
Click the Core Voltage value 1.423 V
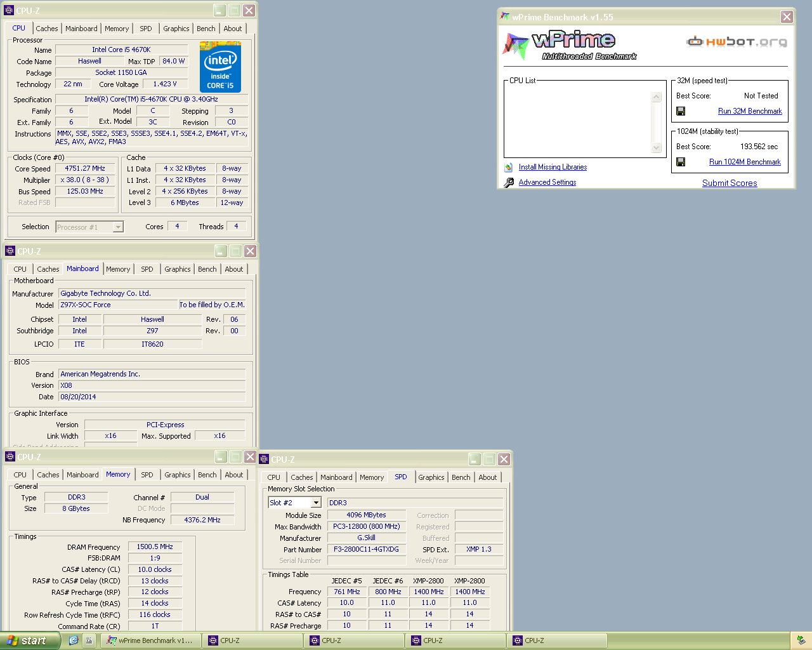(165, 84)
